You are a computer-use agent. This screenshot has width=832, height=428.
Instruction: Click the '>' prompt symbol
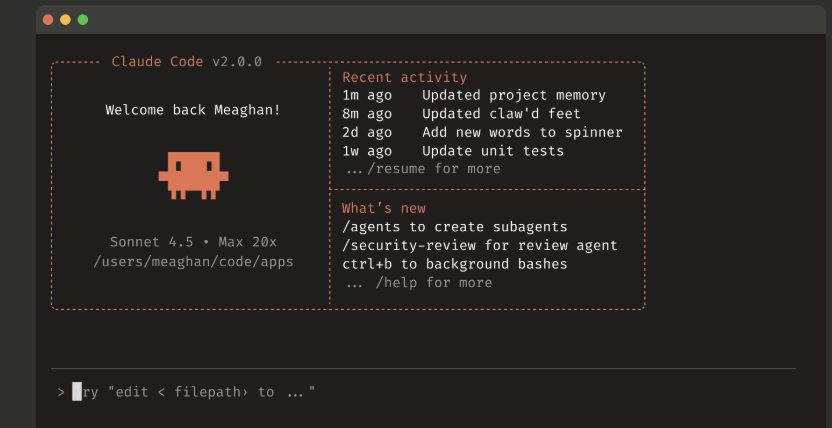[61, 393]
